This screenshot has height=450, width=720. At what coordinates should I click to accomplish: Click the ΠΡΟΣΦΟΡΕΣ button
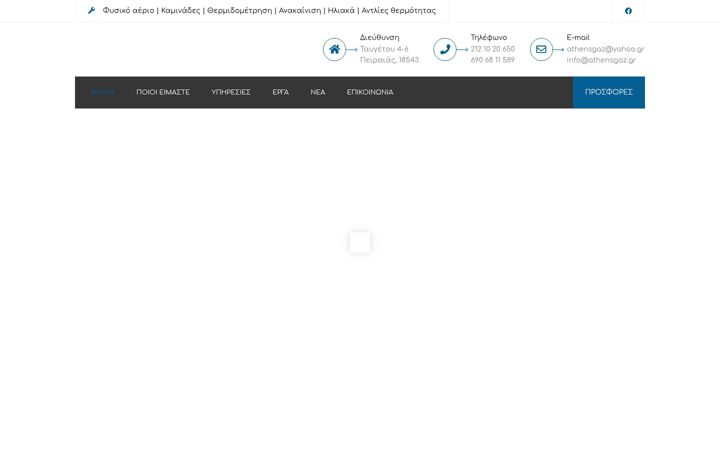pos(608,92)
